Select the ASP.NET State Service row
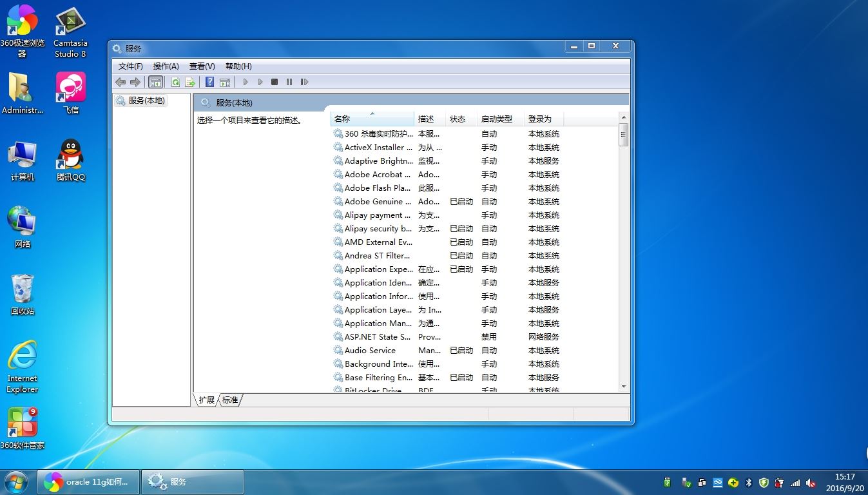Image resolution: width=868 pixels, height=495 pixels. pyautogui.click(x=447, y=337)
